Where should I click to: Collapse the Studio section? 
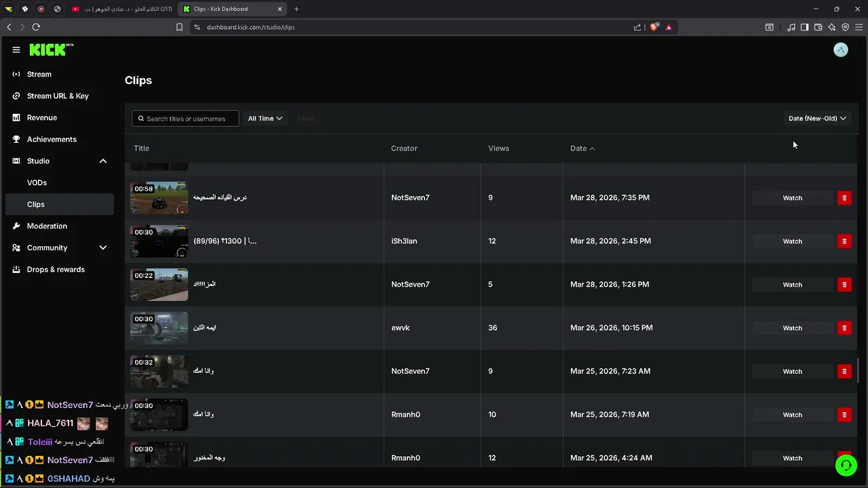(103, 161)
